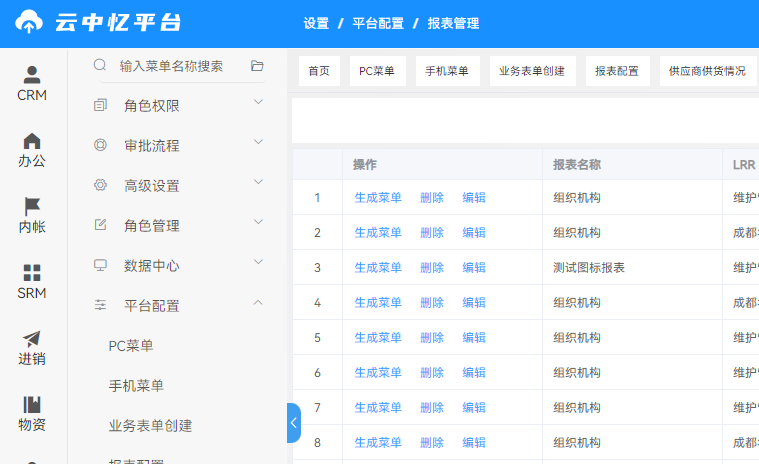The image size is (759, 464).
Task: Click the 平台配置 sliders icon
Action: click(x=100, y=305)
